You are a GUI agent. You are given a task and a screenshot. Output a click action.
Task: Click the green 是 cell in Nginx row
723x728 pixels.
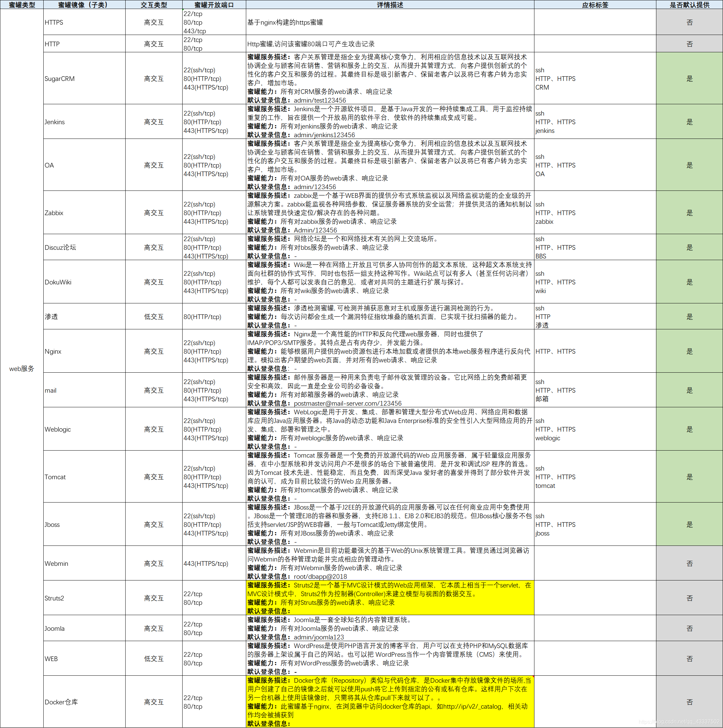click(689, 351)
